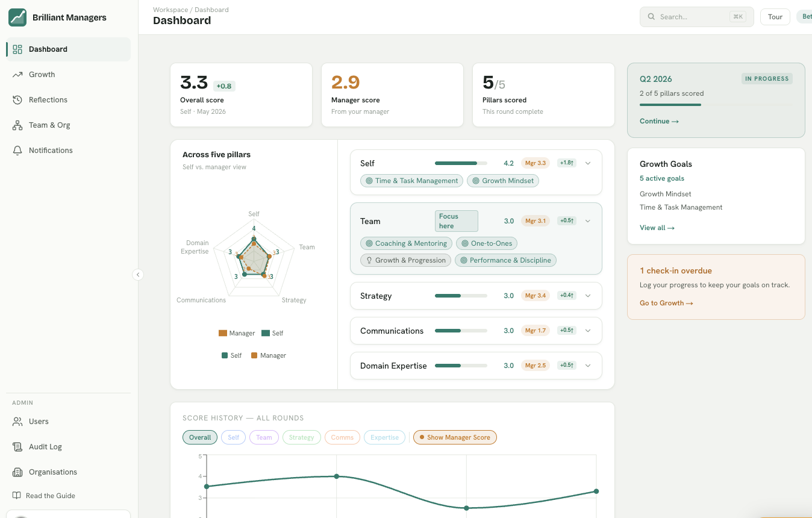The height and width of the screenshot is (518, 812).
Task: Click the Time & Task Management goal text
Action: click(681, 207)
